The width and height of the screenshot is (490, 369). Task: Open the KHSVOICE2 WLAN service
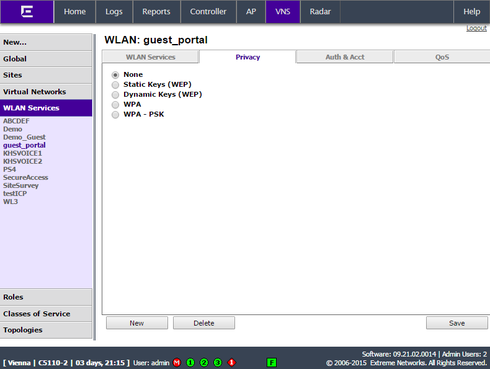[23, 161]
